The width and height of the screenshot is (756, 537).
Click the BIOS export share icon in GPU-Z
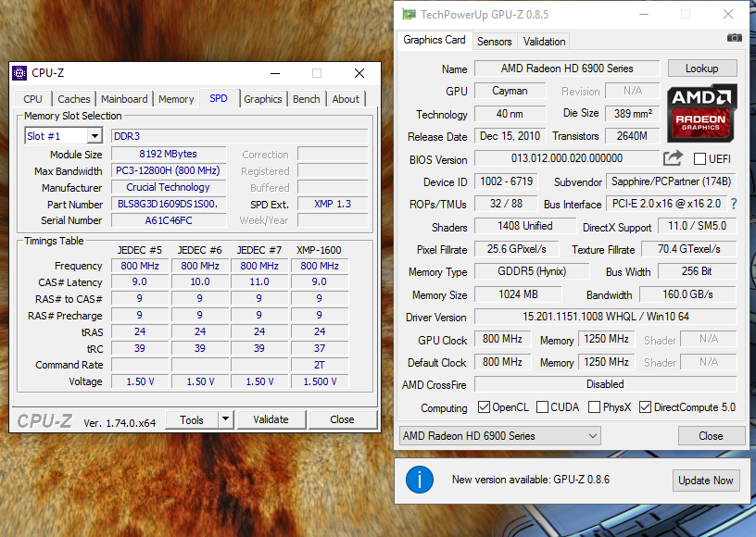click(673, 158)
